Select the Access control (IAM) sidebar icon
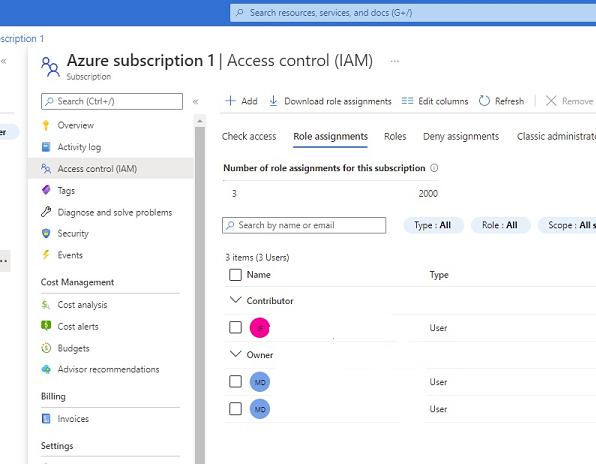This screenshot has height=464, width=596. click(x=46, y=169)
